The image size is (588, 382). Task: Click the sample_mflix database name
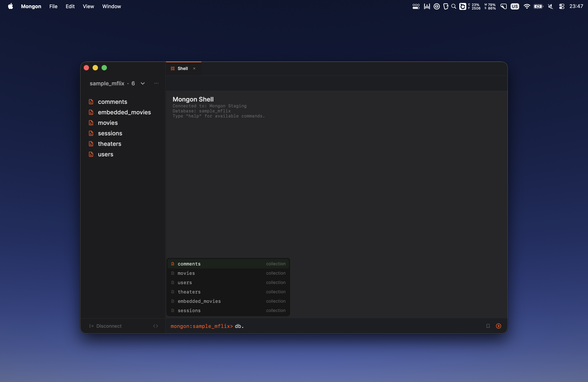107,83
